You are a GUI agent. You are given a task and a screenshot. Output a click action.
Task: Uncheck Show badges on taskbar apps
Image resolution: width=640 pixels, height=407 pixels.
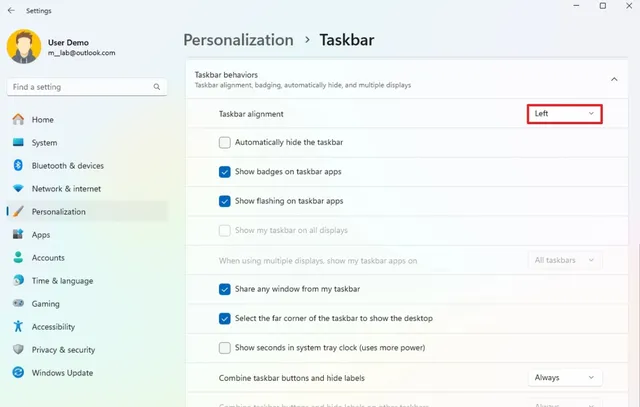point(224,171)
